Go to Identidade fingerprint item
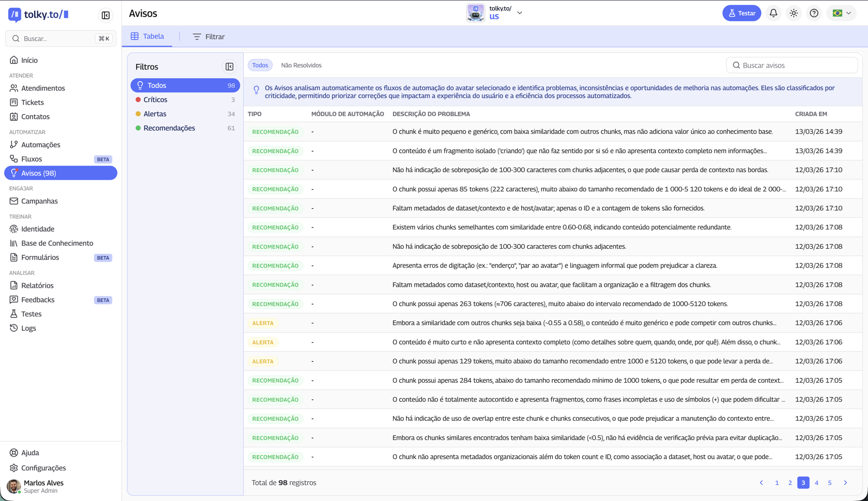The height and width of the screenshot is (501, 868). [38, 229]
